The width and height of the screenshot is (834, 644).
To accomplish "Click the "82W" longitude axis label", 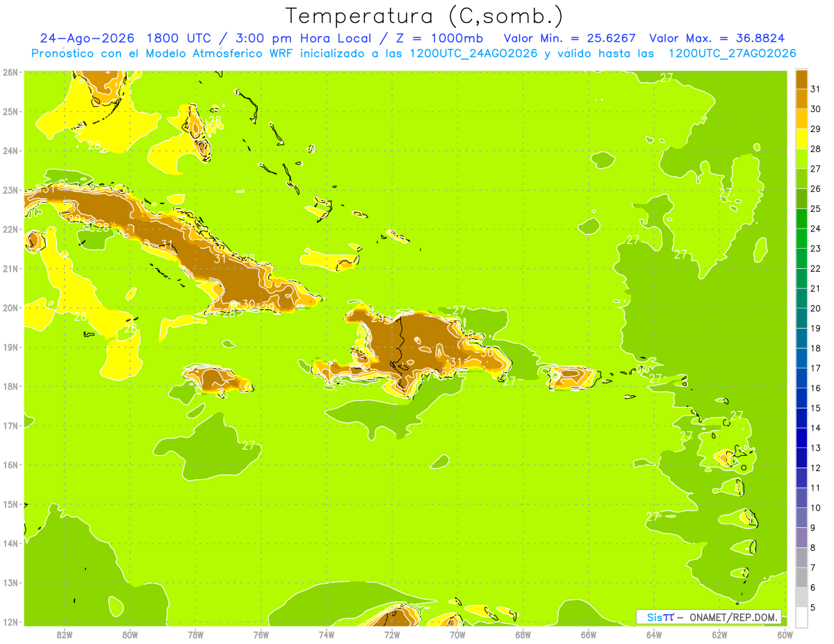I will (65, 634).
